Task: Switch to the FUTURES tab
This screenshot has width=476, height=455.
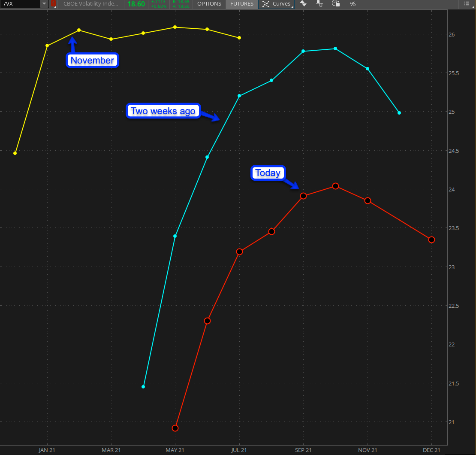Action: (x=241, y=4)
